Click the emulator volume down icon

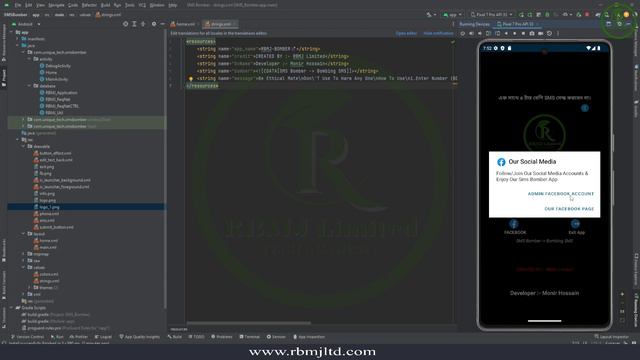coord(480,33)
